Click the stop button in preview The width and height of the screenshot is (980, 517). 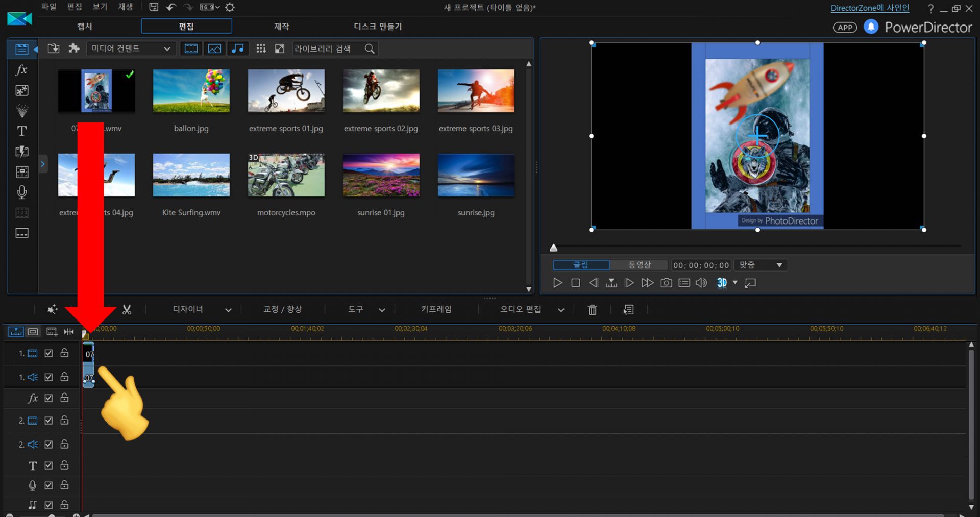(575, 283)
